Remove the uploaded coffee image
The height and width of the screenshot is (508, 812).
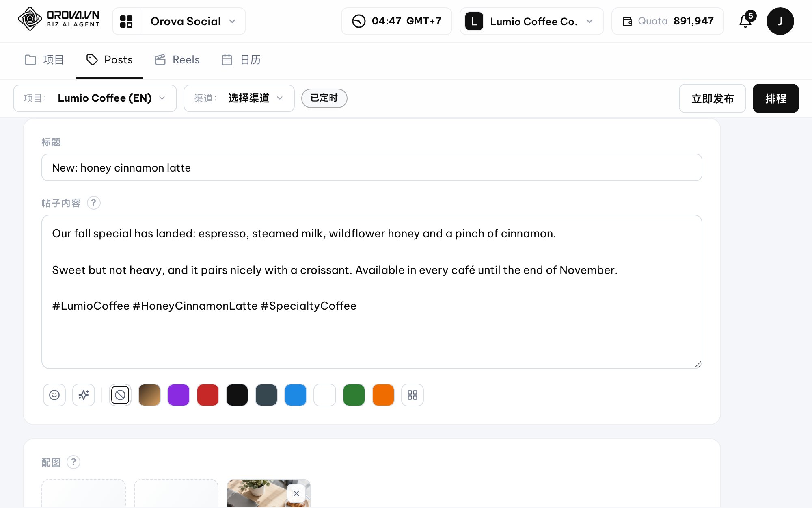(296, 493)
